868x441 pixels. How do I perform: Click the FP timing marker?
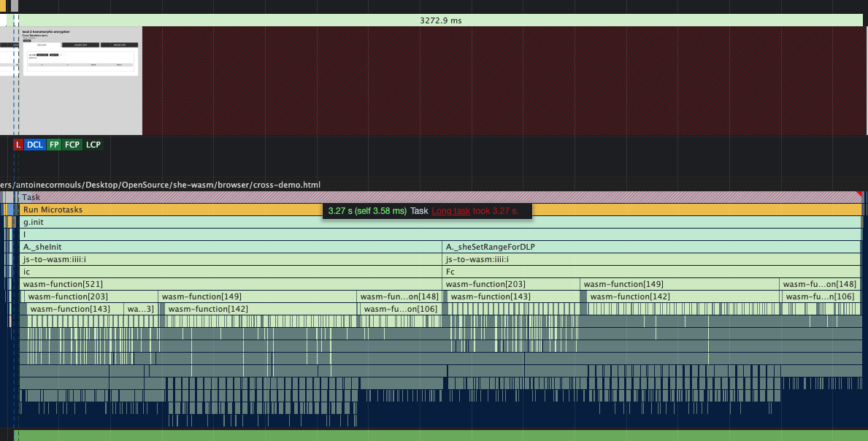[53, 145]
